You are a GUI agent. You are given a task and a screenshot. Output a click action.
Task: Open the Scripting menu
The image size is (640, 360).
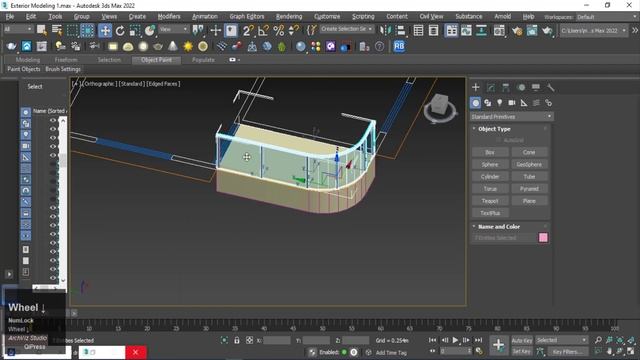[363, 16]
